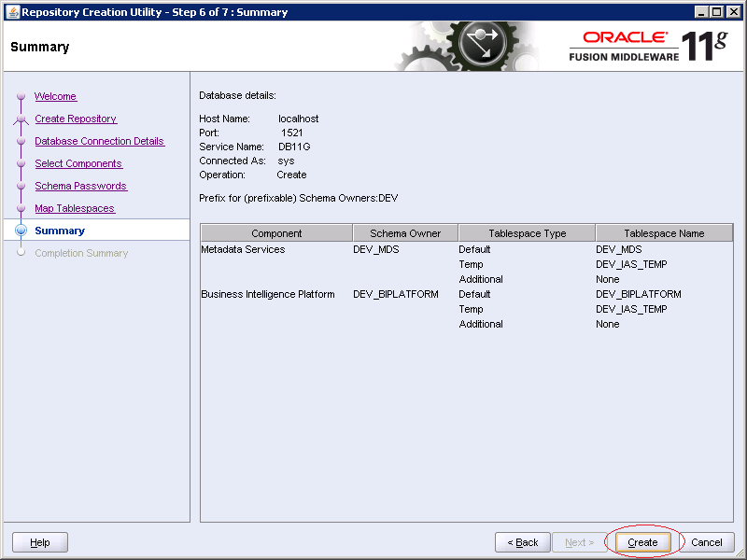The height and width of the screenshot is (560, 747).
Task: Go to the Create Repository step
Action: 76,119
